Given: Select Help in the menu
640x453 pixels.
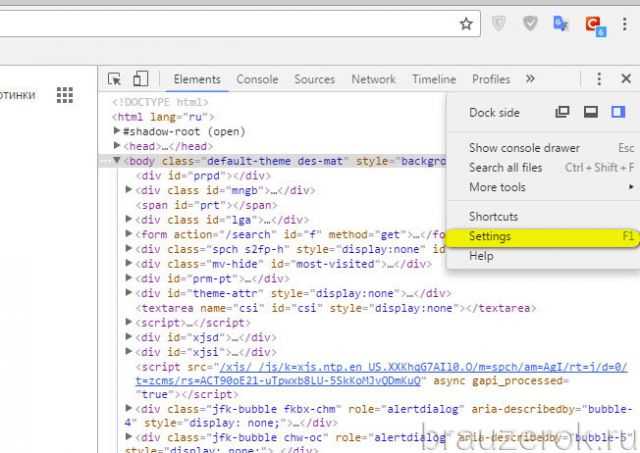Looking at the screenshot, I should 544,256.
